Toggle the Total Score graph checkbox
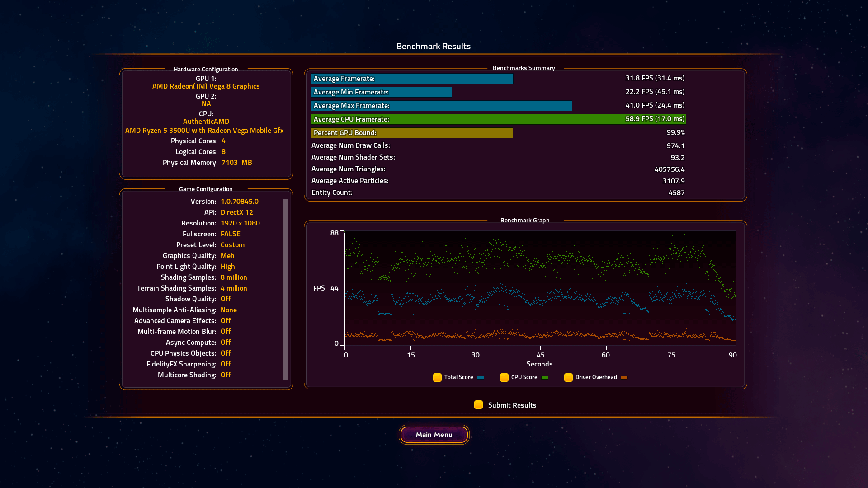 click(x=437, y=377)
